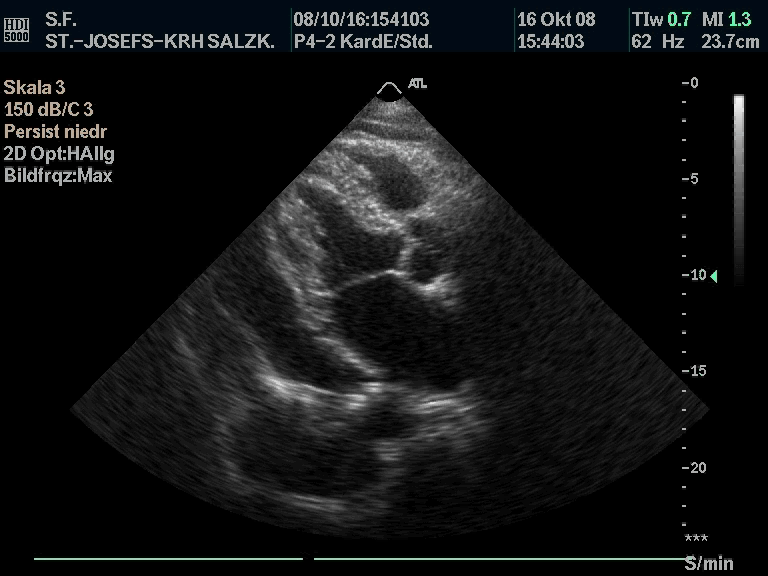Viewport: 768px width, 576px height.
Task: Click the HDI 5000 logo icon
Action: click(x=17, y=30)
